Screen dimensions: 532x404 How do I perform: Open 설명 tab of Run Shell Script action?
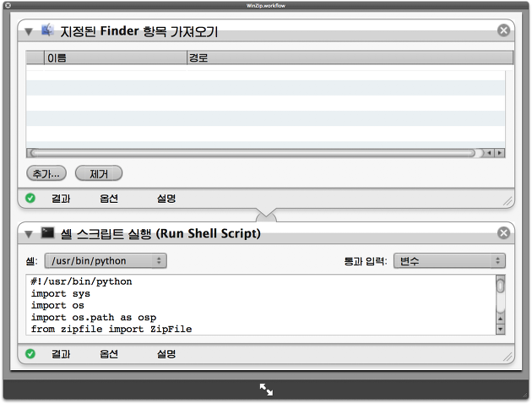[x=166, y=354]
